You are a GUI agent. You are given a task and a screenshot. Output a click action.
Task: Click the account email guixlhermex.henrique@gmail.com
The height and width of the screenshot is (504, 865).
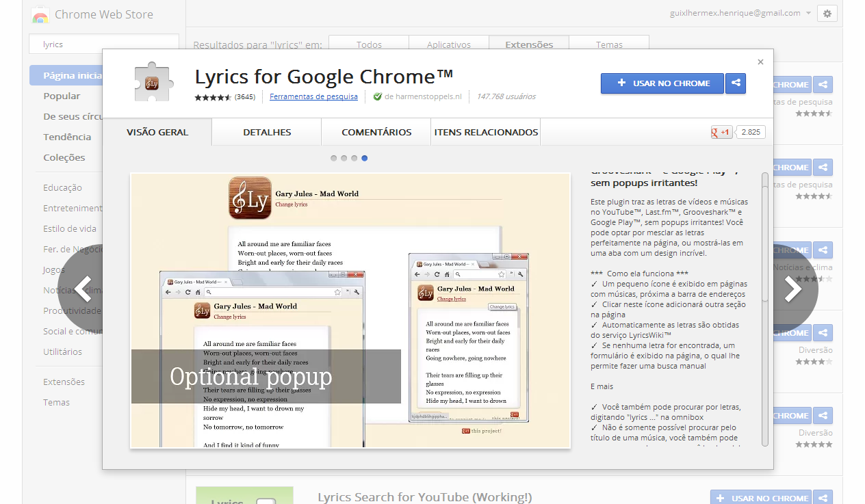coord(736,13)
